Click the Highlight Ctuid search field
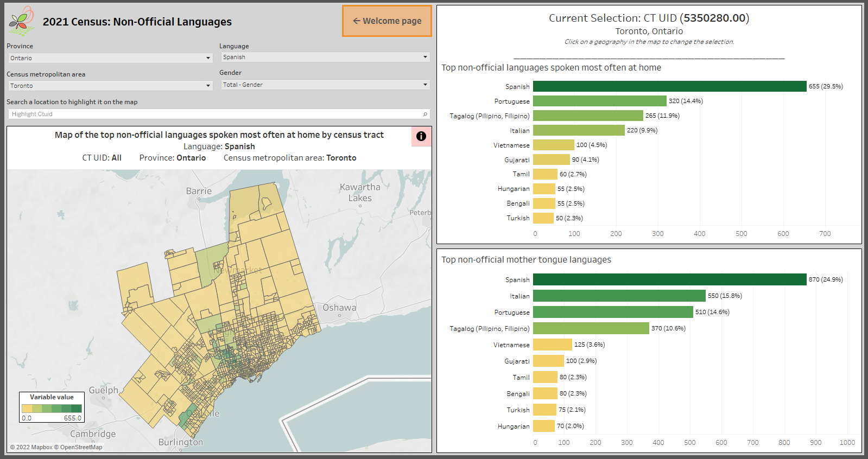 pos(219,114)
